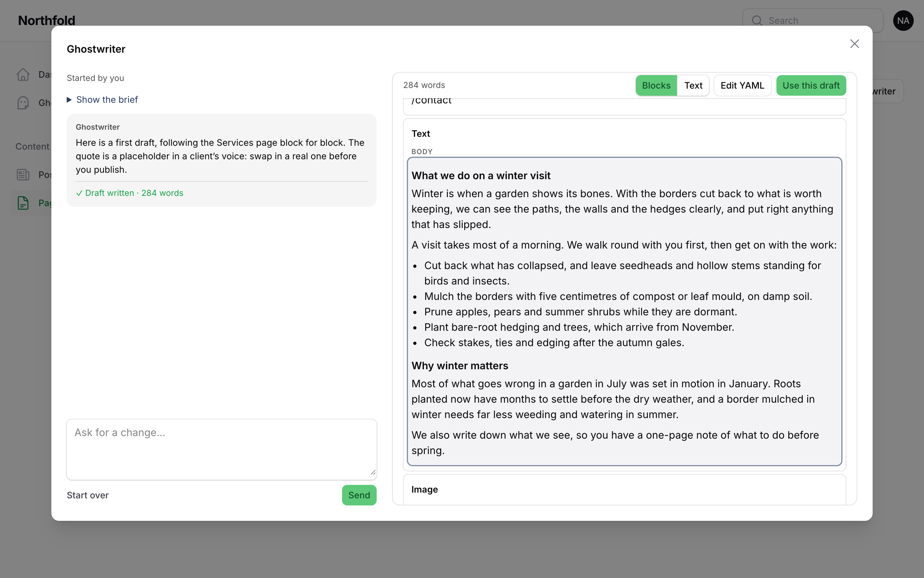924x578 pixels.
Task: Click the 'Why winter matters' heading
Action: tap(460, 365)
